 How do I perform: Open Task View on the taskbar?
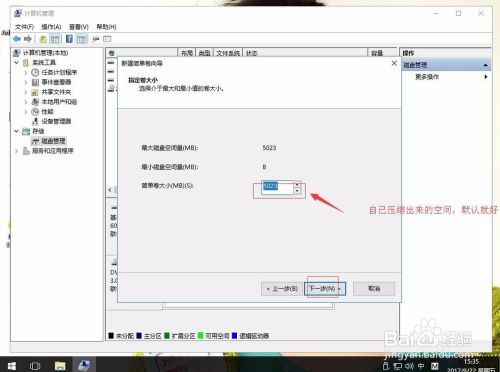click(35, 366)
